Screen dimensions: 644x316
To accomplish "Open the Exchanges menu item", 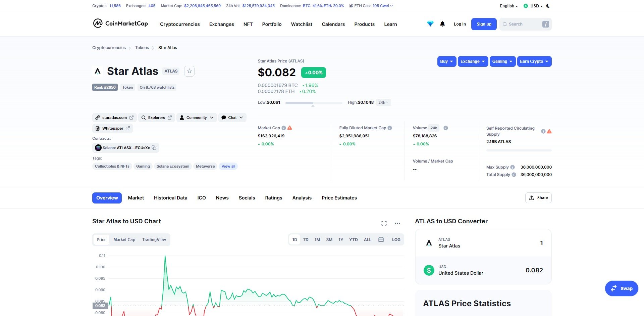I will click(221, 24).
